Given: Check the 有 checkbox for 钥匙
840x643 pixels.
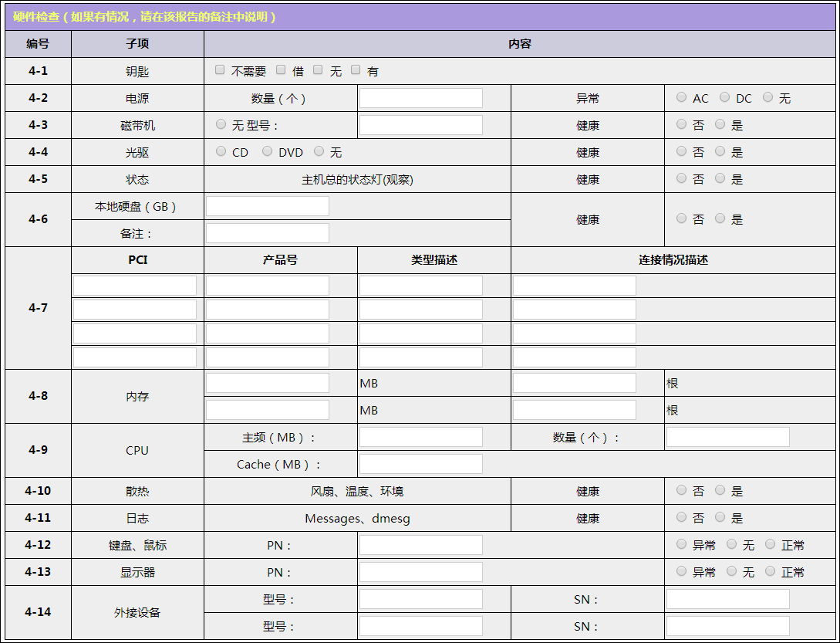Looking at the screenshot, I should [x=356, y=70].
